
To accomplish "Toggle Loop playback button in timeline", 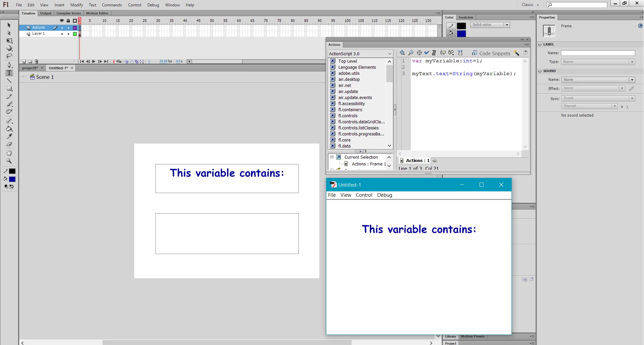I will (x=119, y=62).
